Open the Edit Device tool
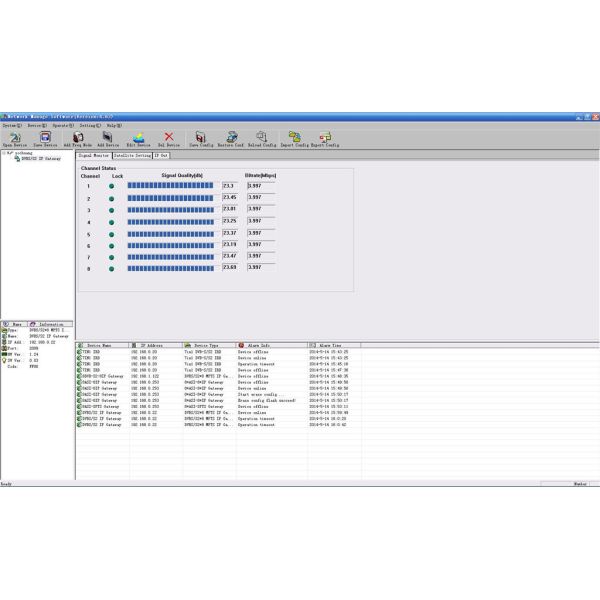 [x=138, y=138]
